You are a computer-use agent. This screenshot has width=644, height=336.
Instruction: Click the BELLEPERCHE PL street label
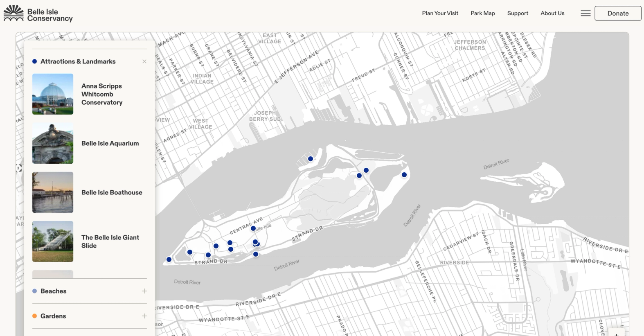[426, 282]
